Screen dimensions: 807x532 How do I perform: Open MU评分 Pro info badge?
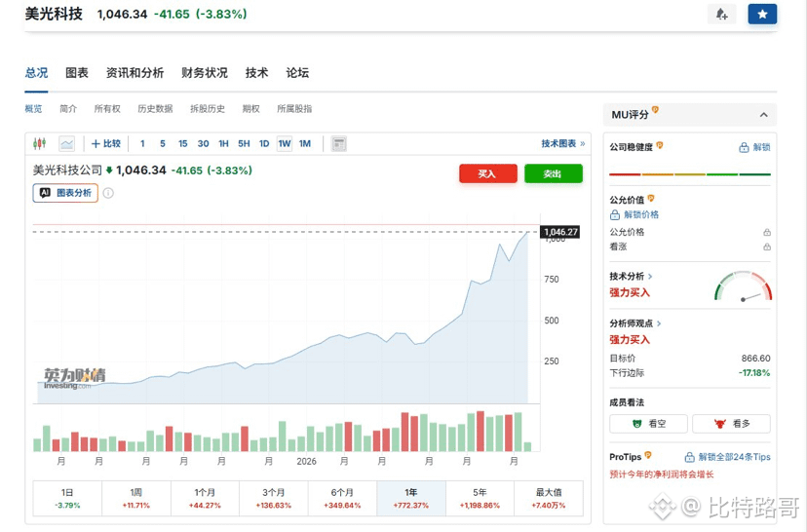click(x=655, y=109)
